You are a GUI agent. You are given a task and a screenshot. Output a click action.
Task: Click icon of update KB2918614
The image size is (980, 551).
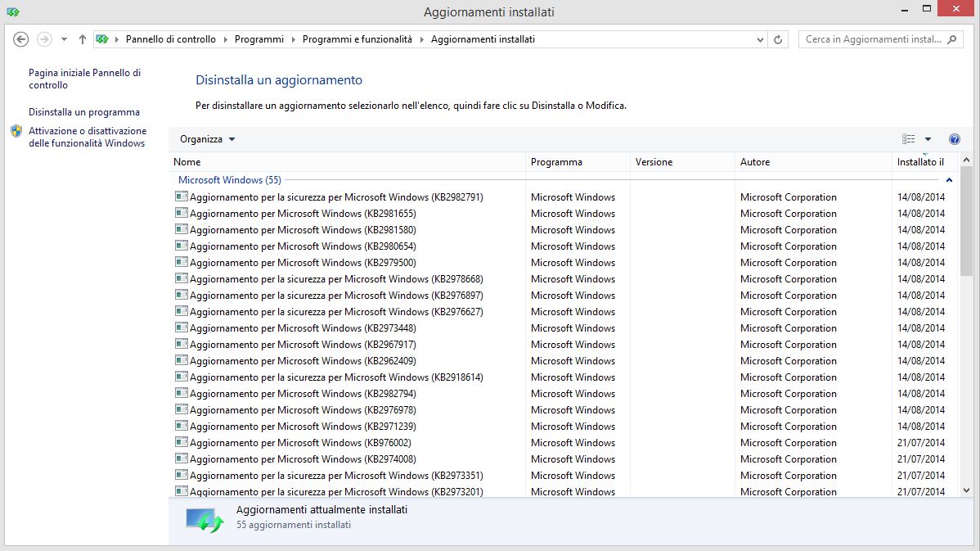tap(182, 377)
